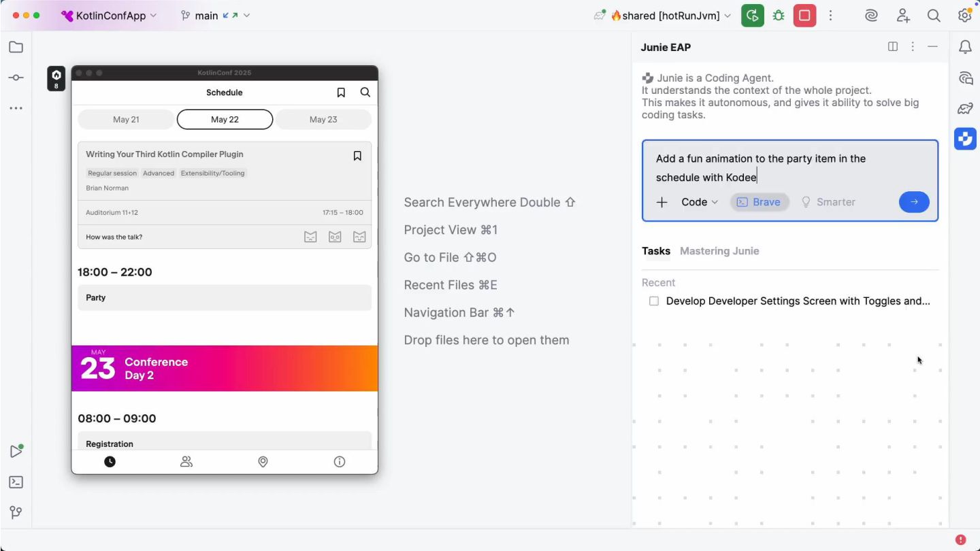Image resolution: width=980 pixels, height=551 pixels.
Task: Click the Extensibility/Tooling tag
Action: 212,173
